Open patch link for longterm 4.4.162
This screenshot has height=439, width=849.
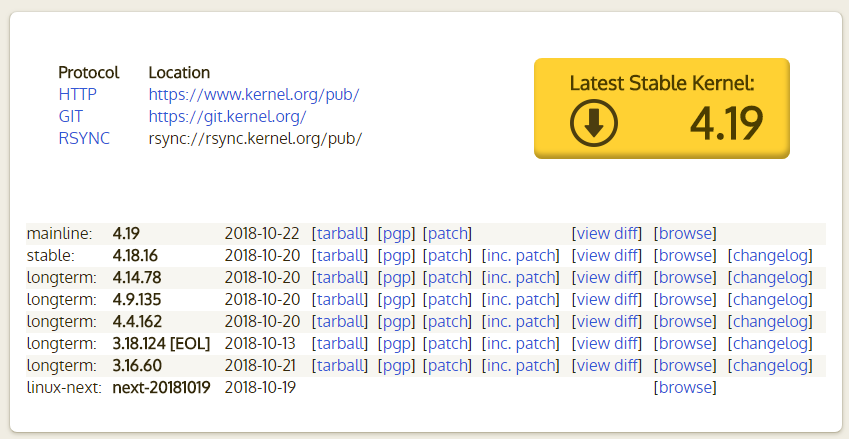pos(447,322)
